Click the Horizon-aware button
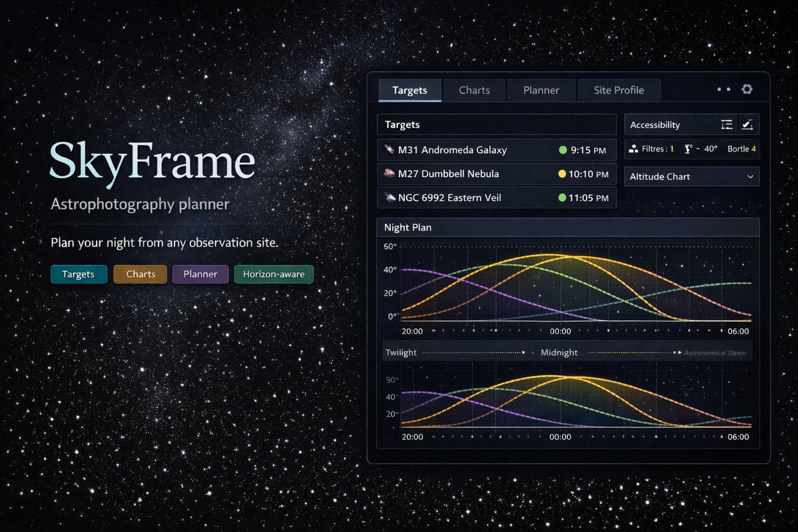The width and height of the screenshot is (798, 532). (274, 274)
